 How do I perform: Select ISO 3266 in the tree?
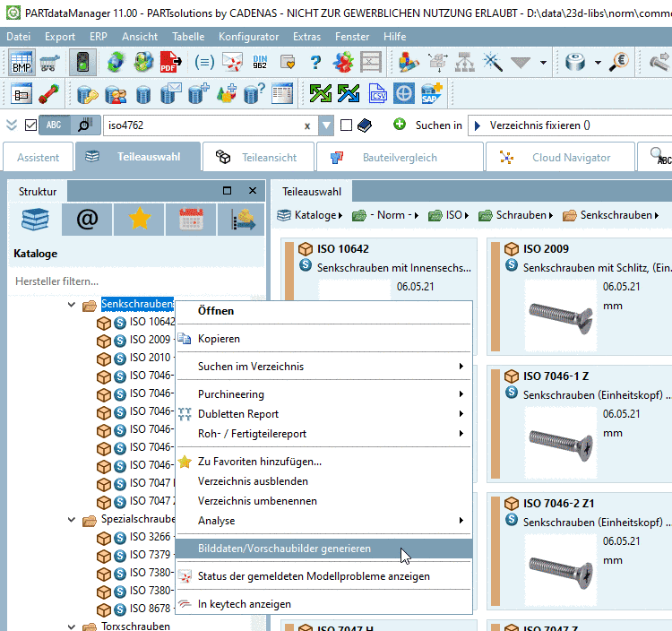click(150, 537)
